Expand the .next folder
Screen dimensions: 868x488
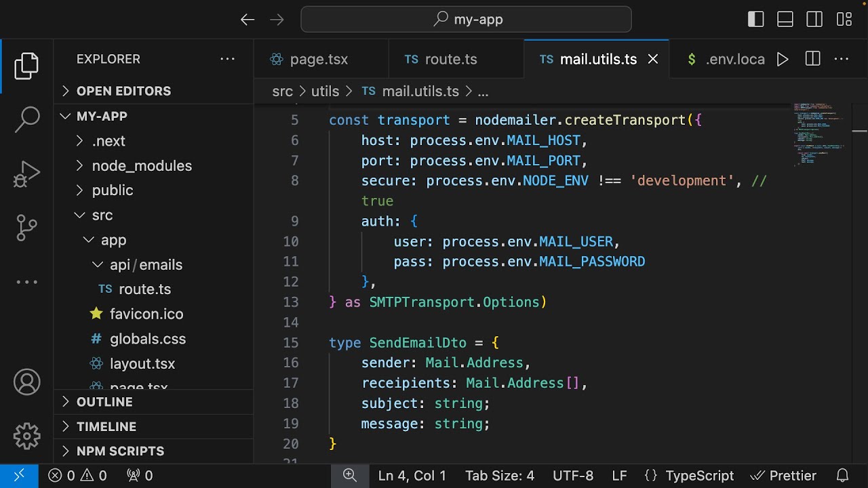tap(153, 141)
